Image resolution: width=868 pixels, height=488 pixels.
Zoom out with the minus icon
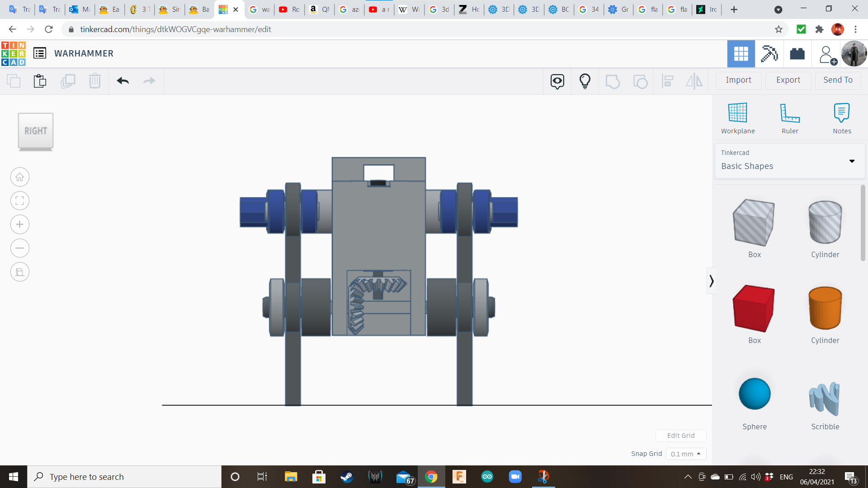pyautogui.click(x=20, y=248)
